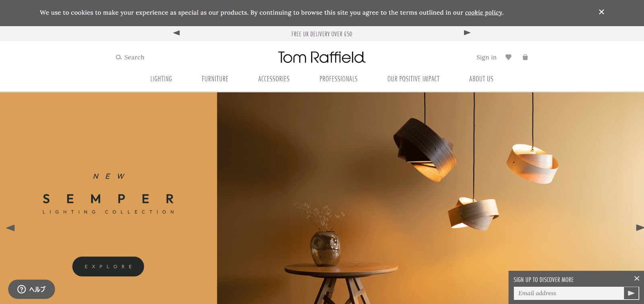Viewport: 644px width, 304px height.
Task: Close the sign up popup
Action: [637, 278]
